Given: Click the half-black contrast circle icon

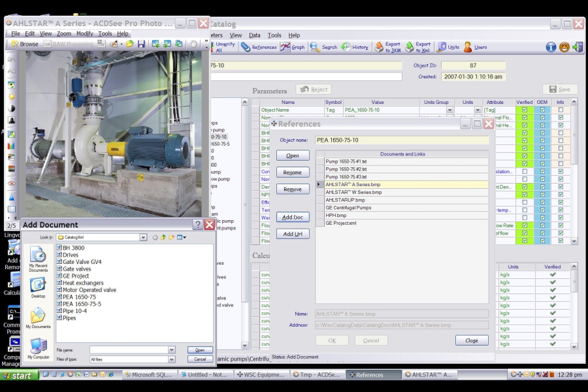Looking at the screenshot, I should (x=12, y=108).
